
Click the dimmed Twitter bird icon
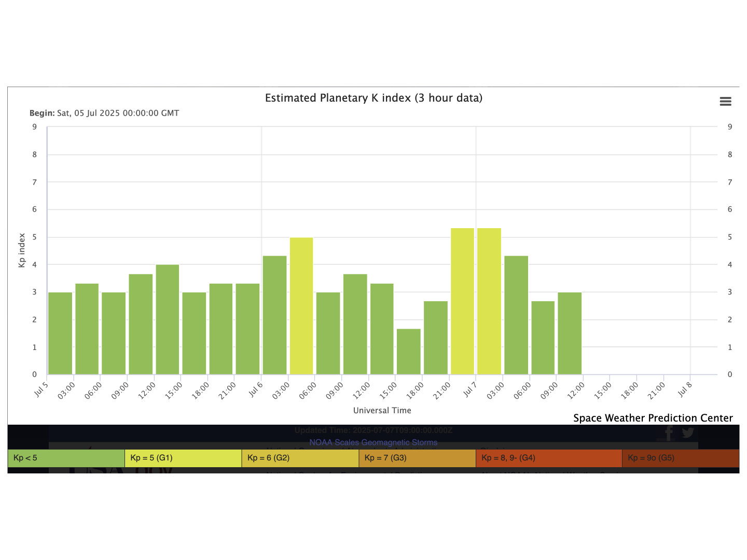(688, 432)
